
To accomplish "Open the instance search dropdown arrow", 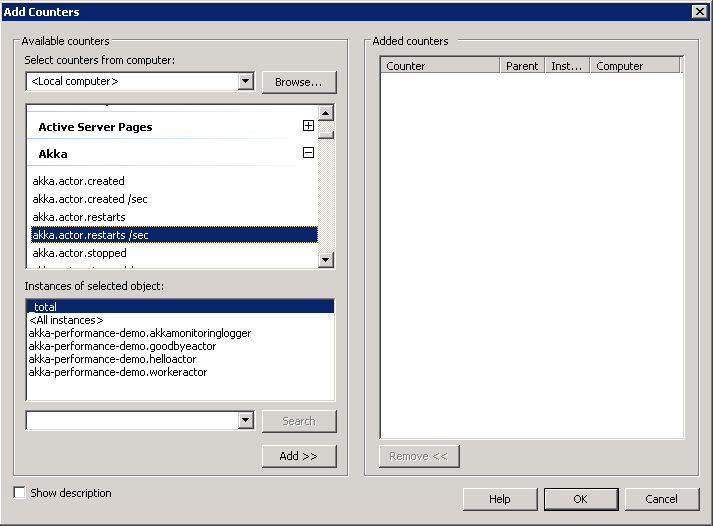I will pos(246,420).
